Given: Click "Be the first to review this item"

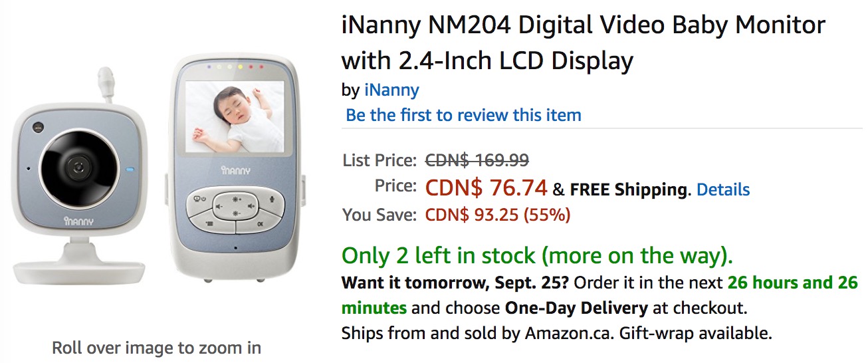Looking at the screenshot, I should (463, 115).
